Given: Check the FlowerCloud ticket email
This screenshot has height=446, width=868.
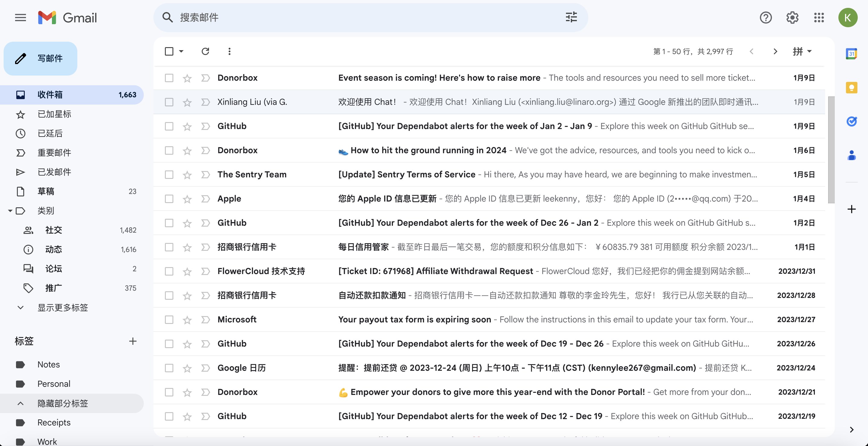Looking at the screenshot, I should 169,271.
